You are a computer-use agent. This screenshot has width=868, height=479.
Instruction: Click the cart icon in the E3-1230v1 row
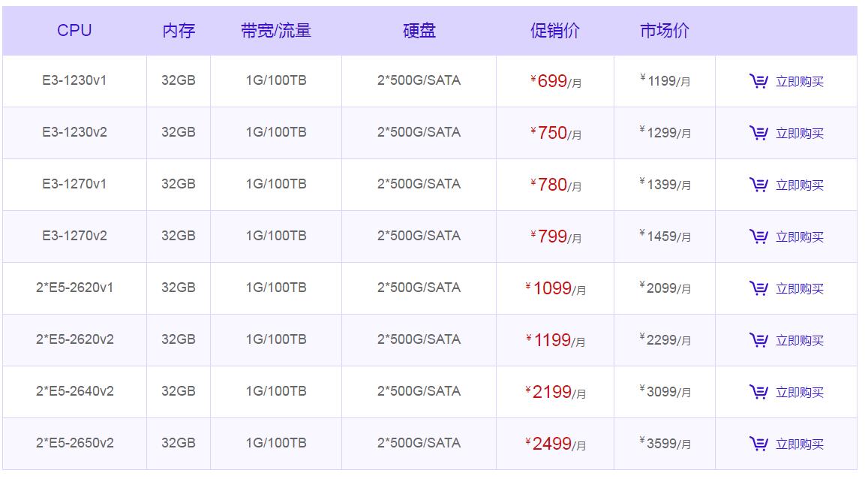(758, 81)
